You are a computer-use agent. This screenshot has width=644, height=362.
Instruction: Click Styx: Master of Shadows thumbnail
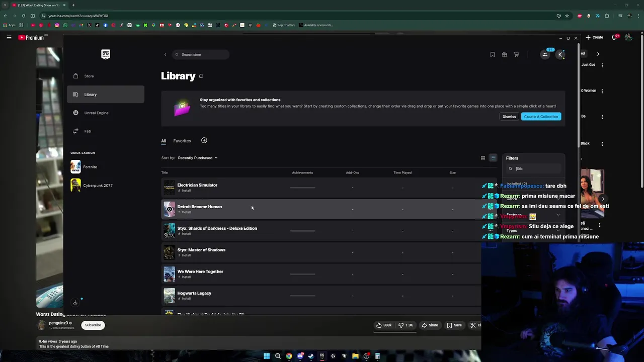click(170, 252)
